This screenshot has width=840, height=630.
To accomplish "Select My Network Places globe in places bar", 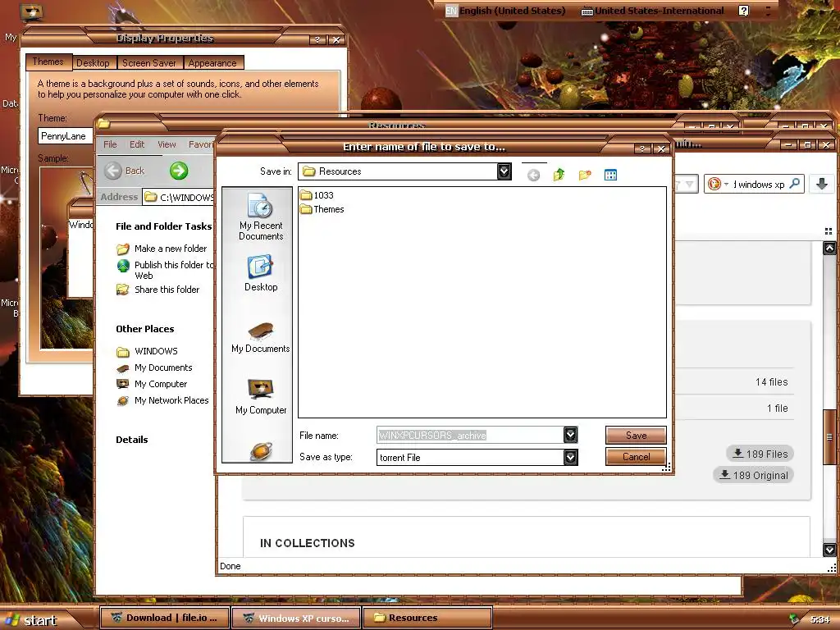I will [261, 451].
